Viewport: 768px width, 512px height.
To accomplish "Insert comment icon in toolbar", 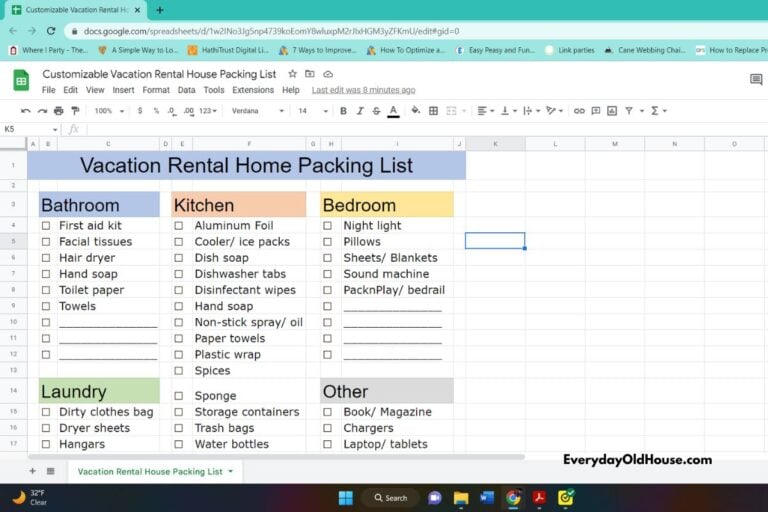I will pyautogui.click(x=596, y=111).
